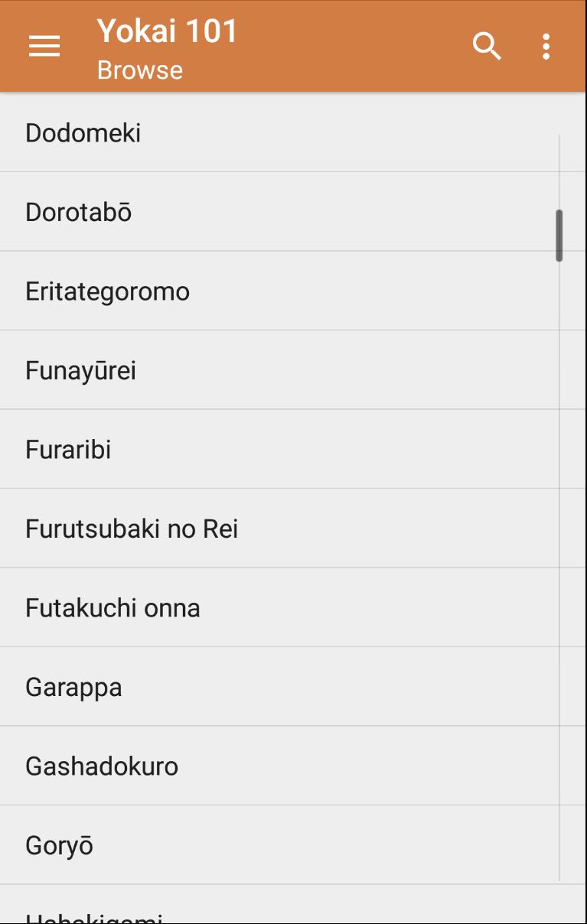Image resolution: width=587 pixels, height=924 pixels.
Task: View the Garappa yokai page
Action: [x=73, y=688]
